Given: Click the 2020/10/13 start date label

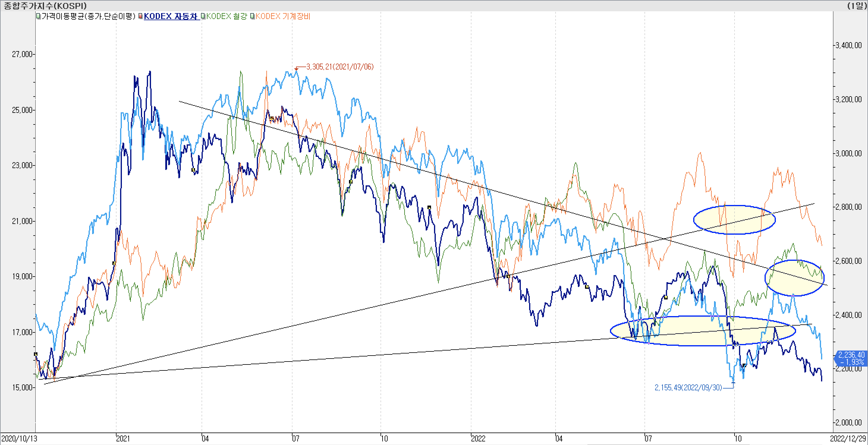Looking at the screenshot, I should pos(19,438).
